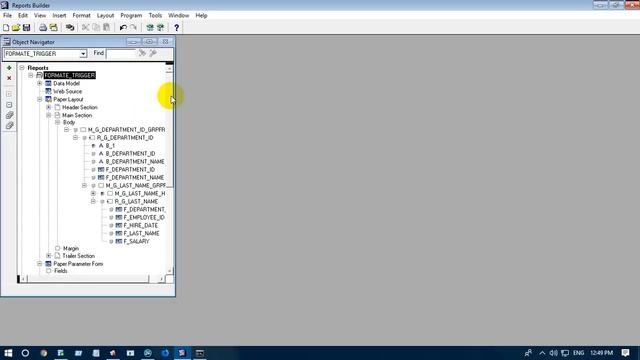Select the Fields tree item

[x=60, y=271]
